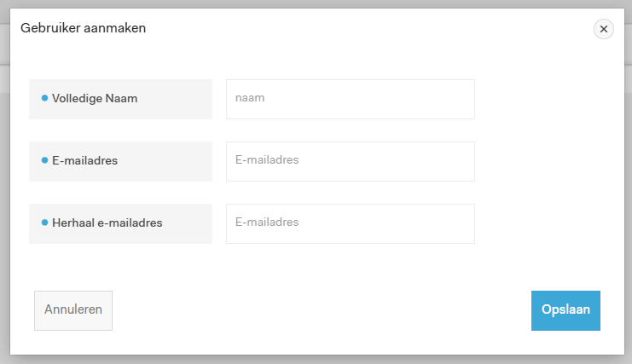The height and width of the screenshot is (364, 632).
Task: Click the blue dot beside Volledige Naam
Action: [44, 98]
